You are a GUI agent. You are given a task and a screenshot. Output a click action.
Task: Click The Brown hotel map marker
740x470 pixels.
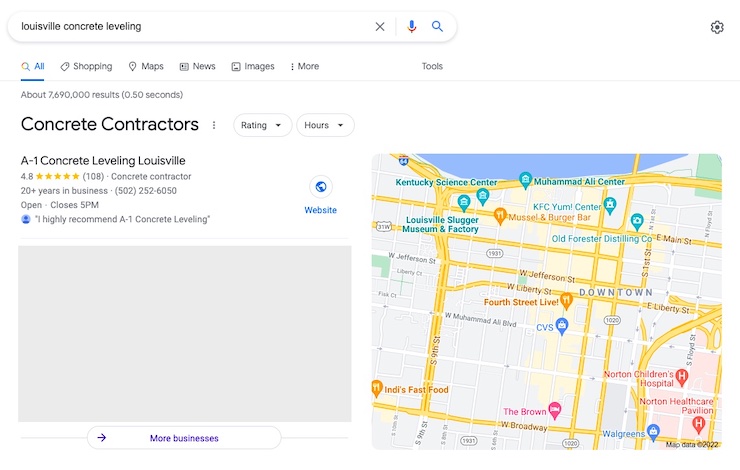(555, 411)
